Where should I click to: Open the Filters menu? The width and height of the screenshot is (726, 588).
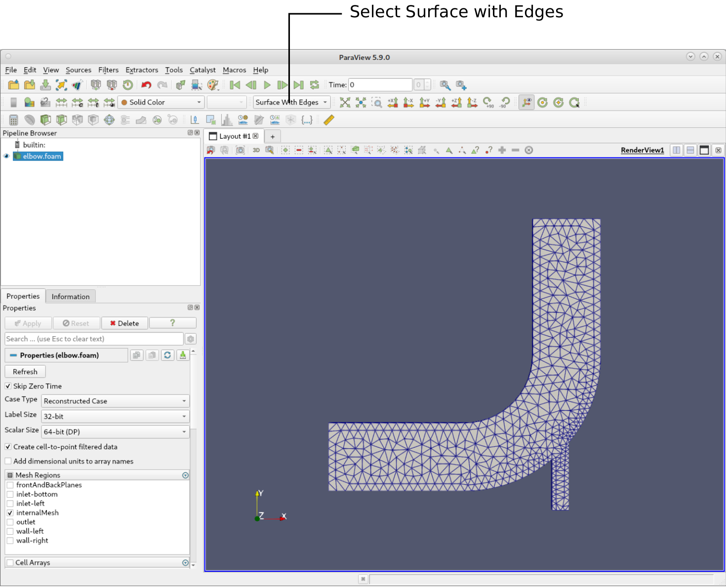(108, 70)
